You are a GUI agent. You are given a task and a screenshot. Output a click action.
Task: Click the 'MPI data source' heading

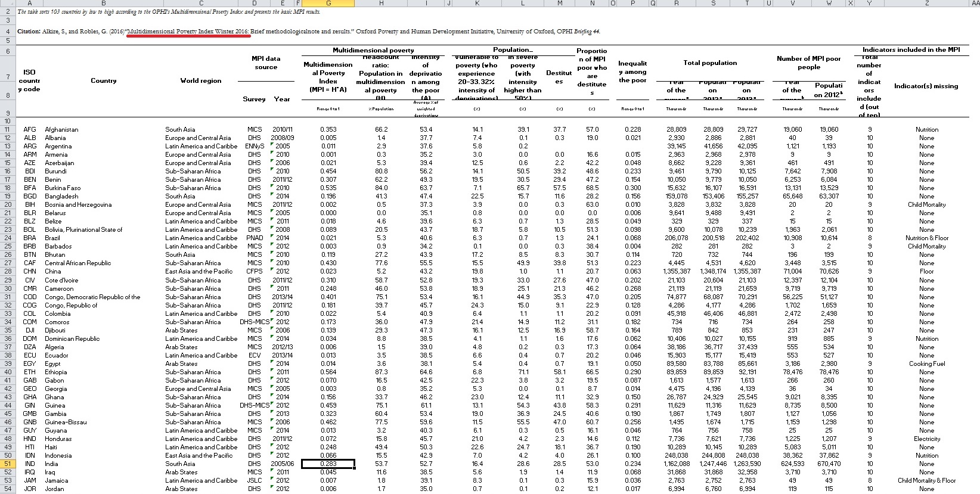click(266, 63)
